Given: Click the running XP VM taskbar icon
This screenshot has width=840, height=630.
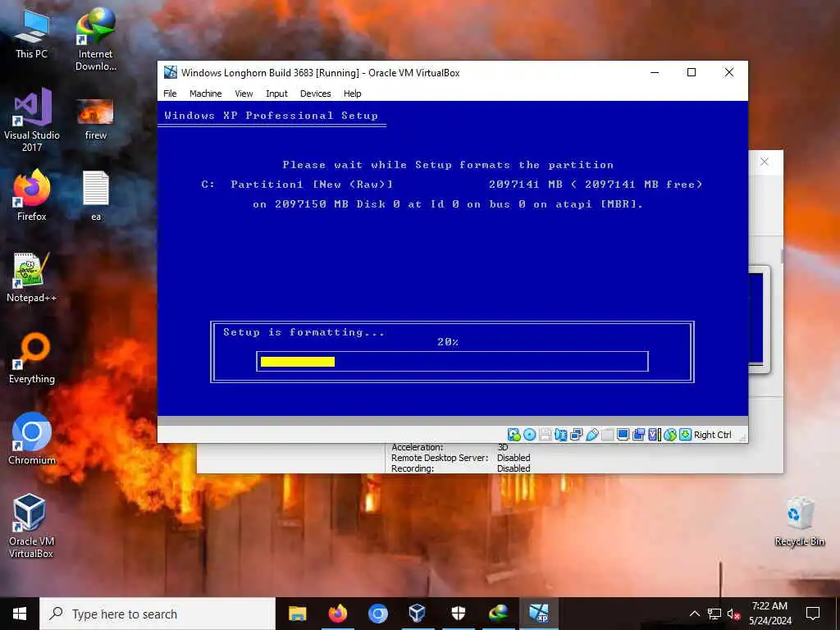Looking at the screenshot, I should coord(538,614).
